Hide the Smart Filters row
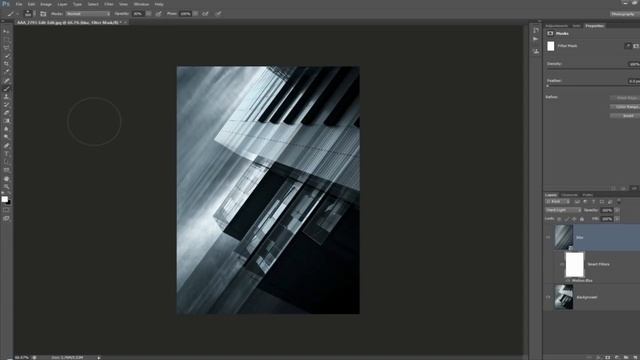 pyautogui.click(x=562, y=264)
